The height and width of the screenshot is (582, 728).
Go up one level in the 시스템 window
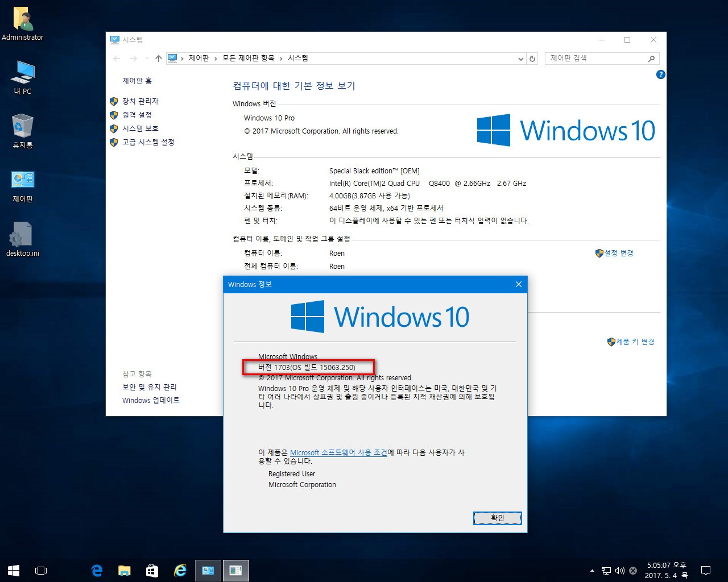[x=159, y=59]
